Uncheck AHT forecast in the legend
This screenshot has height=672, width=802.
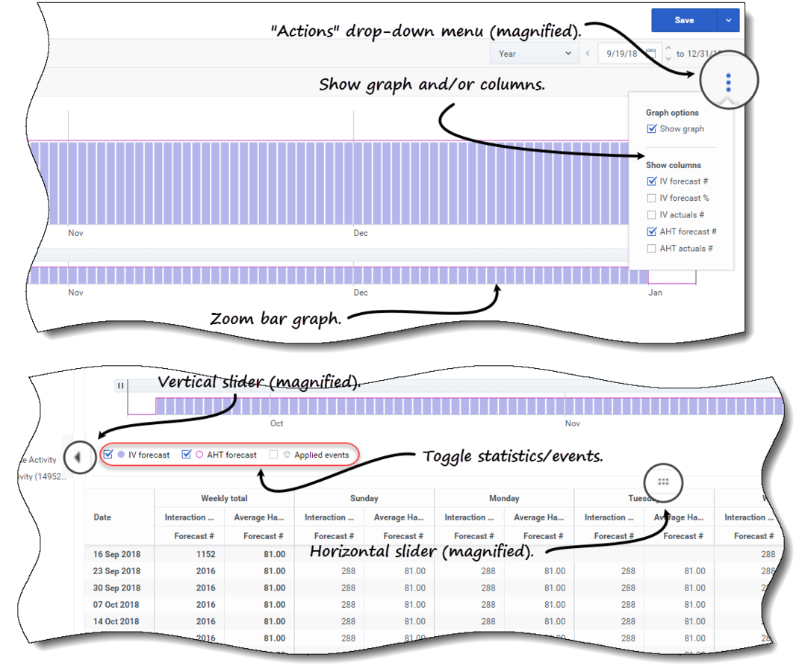[187, 454]
